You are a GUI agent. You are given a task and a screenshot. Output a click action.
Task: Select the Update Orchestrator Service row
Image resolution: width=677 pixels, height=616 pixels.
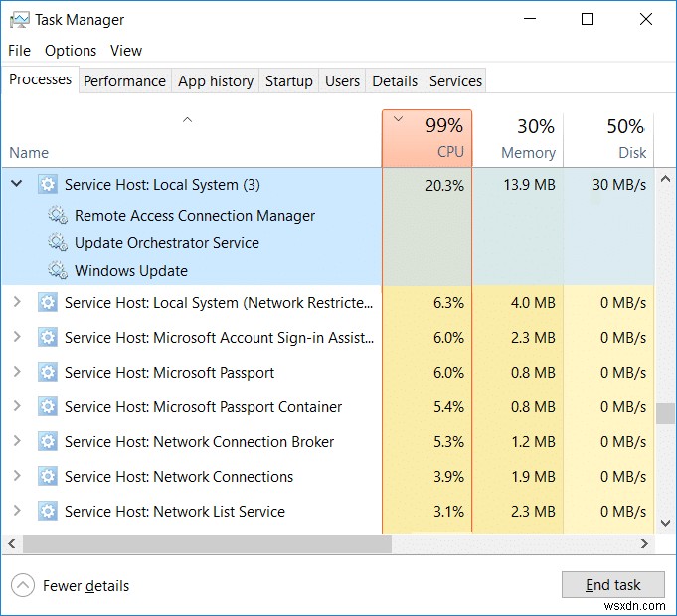328,242
